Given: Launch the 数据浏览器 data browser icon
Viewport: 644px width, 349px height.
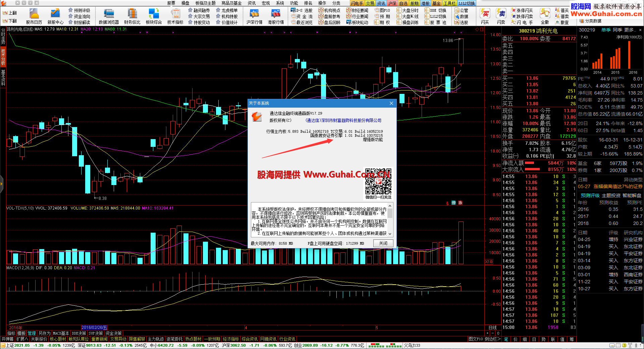Looking at the screenshot, I should click(x=109, y=16).
